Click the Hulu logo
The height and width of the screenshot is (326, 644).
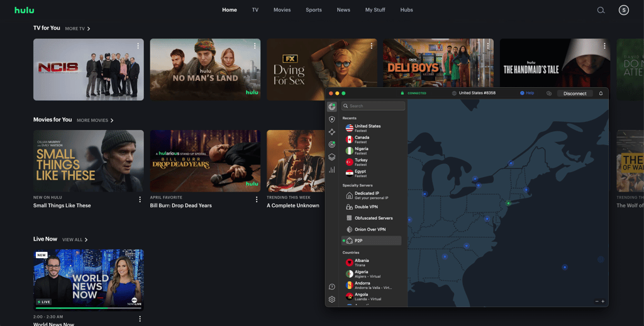[25, 10]
